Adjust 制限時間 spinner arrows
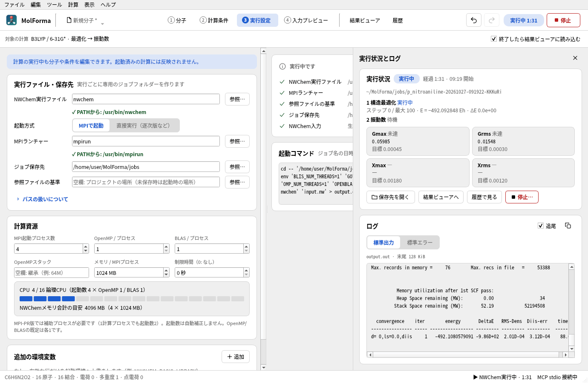Image resolution: width=588 pixels, height=383 pixels. coord(246,272)
